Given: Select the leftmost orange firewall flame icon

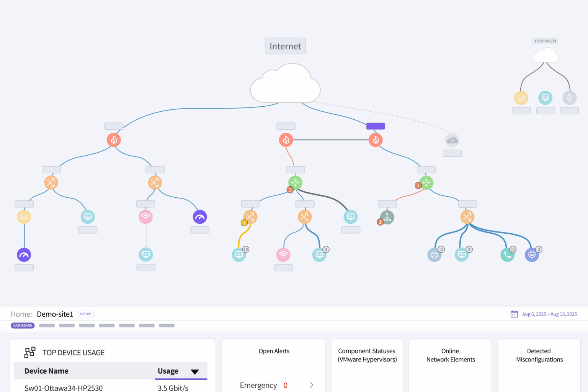Looking at the screenshot, I should (x=114, y=140).
